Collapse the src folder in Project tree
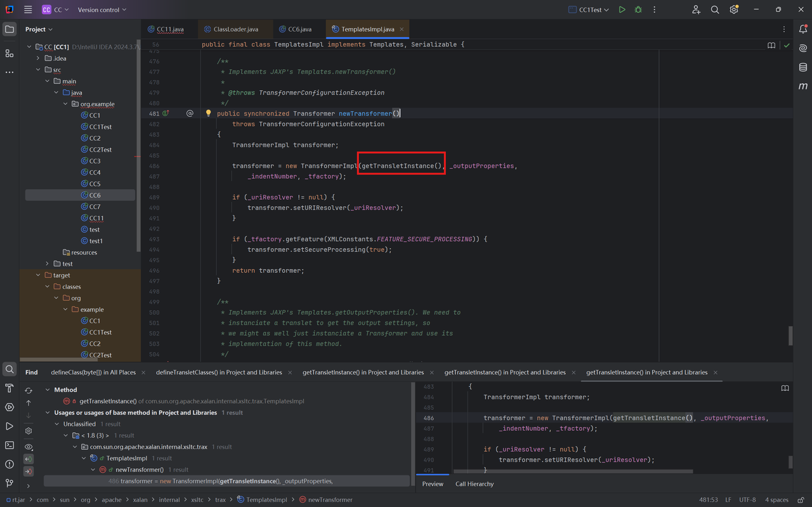This screenshot has width=812, height=507. (39, 70)
